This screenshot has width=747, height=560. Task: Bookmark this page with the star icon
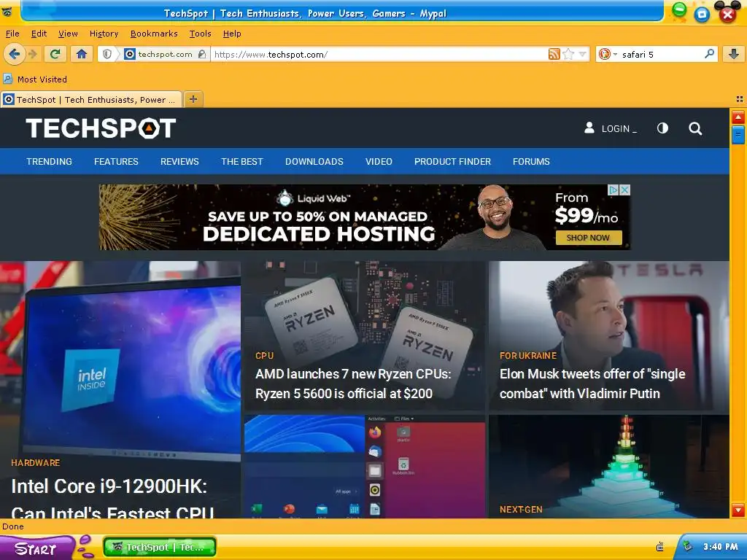point(568,54)
